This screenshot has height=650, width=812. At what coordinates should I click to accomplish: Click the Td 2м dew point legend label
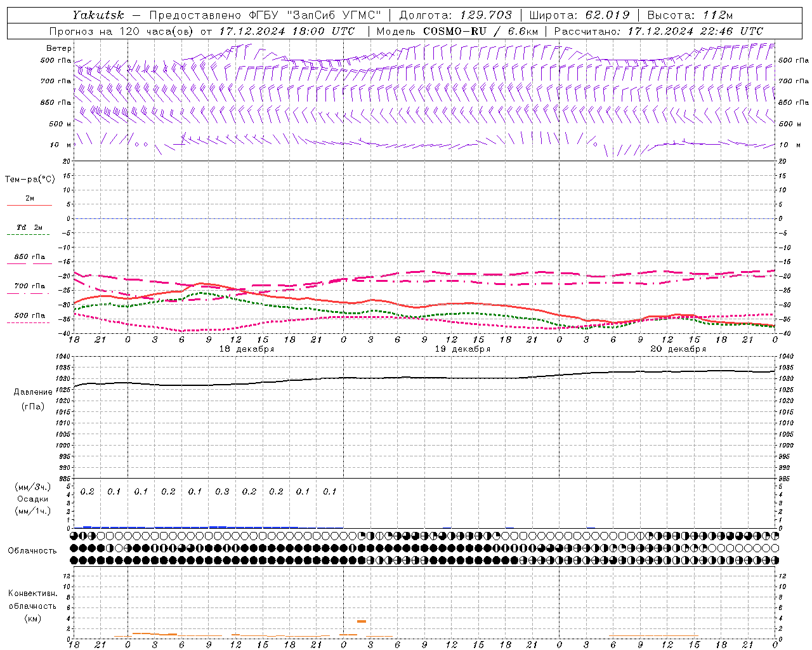tap(30, 227)
